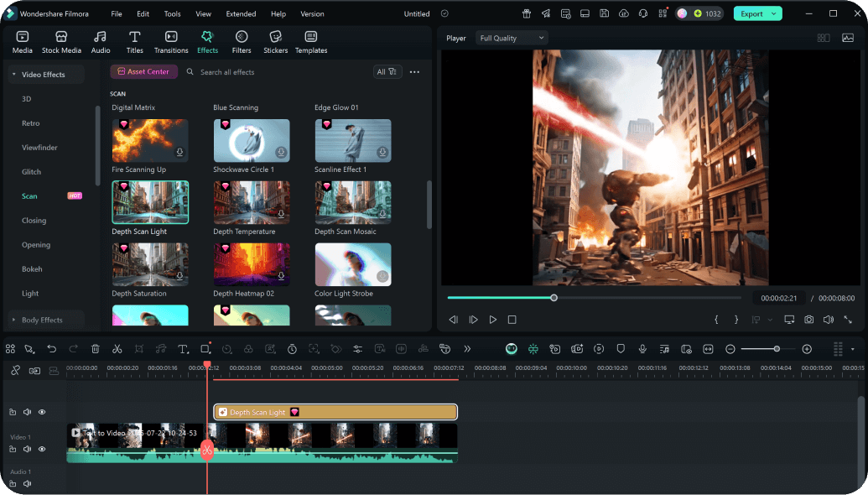The image size is (868, 495).
Task: Click the player progress slider handle
Action: click(554, 298)
